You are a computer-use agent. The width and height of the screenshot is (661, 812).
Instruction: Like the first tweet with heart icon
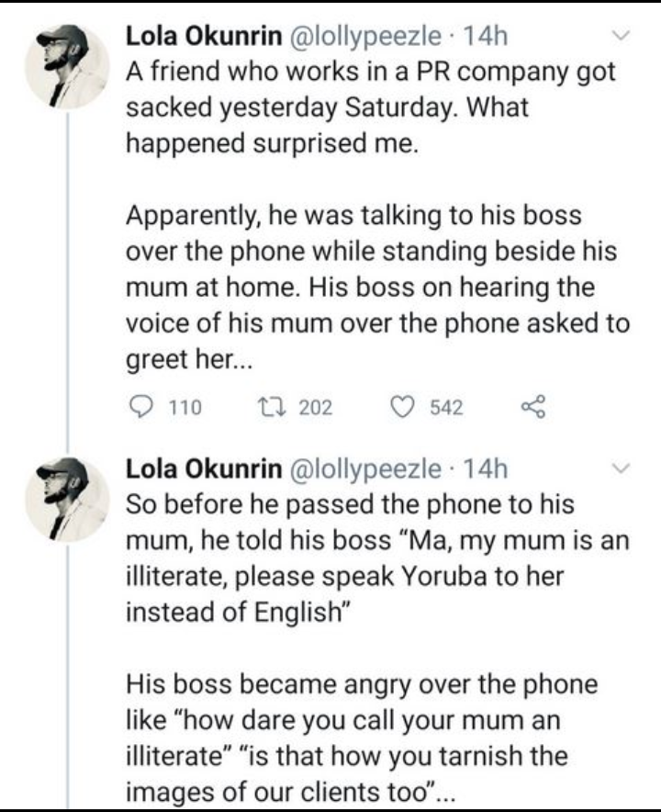[x=398, y=406]
